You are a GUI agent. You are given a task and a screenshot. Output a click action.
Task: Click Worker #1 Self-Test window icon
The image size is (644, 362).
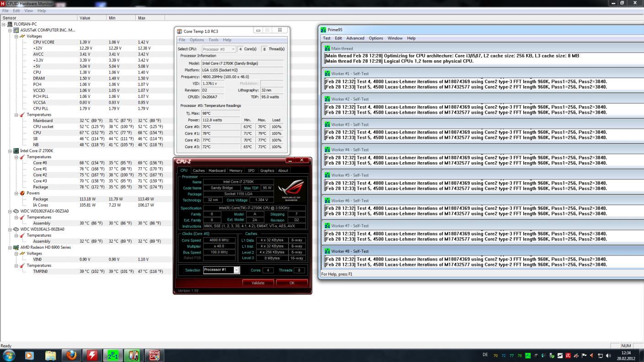[x=327, y=73]
